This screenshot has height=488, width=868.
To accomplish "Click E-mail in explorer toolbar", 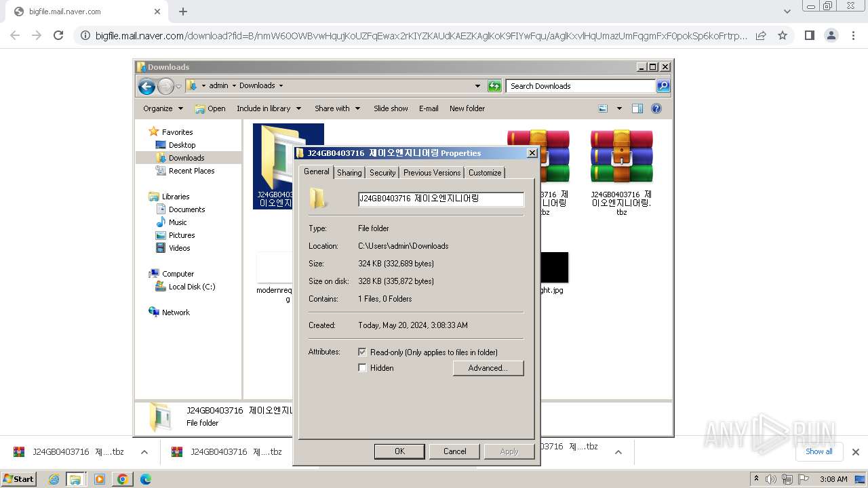I will tap(429, 108).
